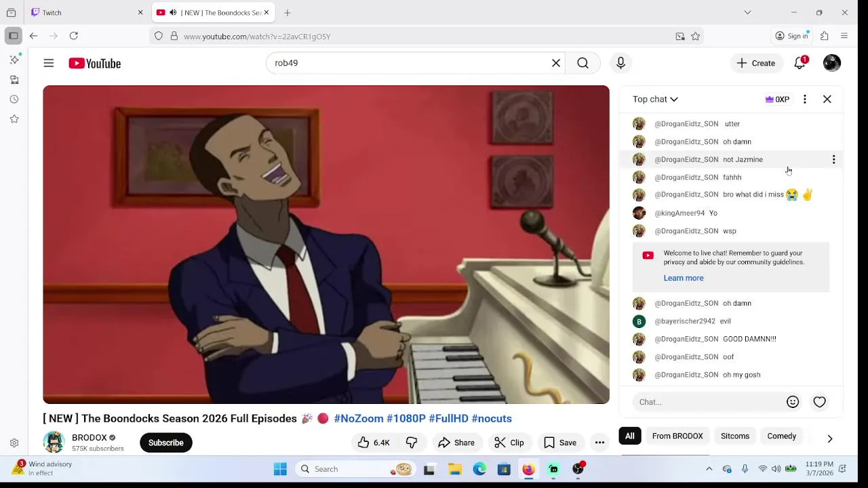This screenshot has height=488, width=868.
Task: Toggle the Firefox sidebar button
Action: click(x=13, y=36)
